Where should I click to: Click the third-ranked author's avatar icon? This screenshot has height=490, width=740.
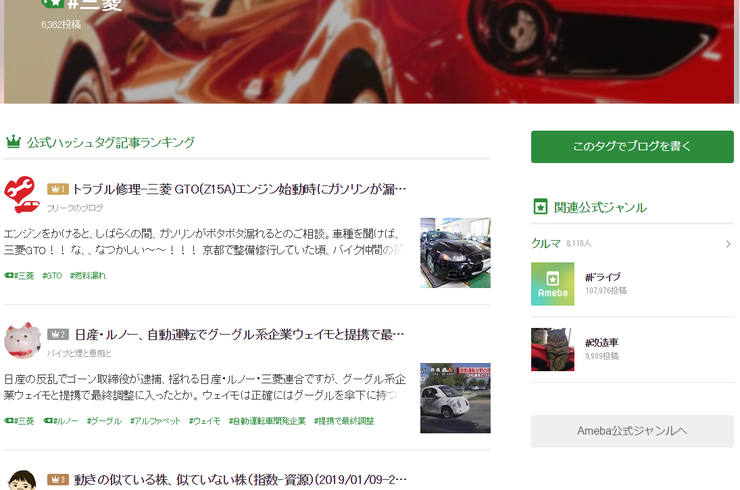click(x=21, y=482)
